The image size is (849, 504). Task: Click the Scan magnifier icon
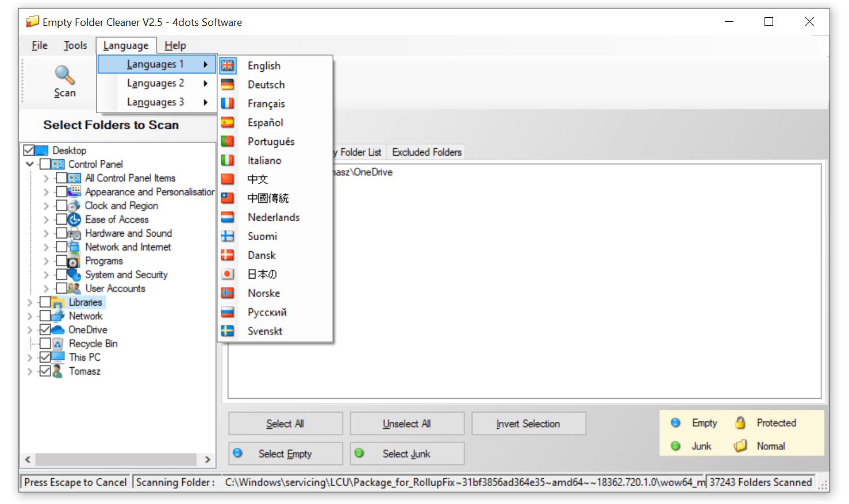coord(64,76)
